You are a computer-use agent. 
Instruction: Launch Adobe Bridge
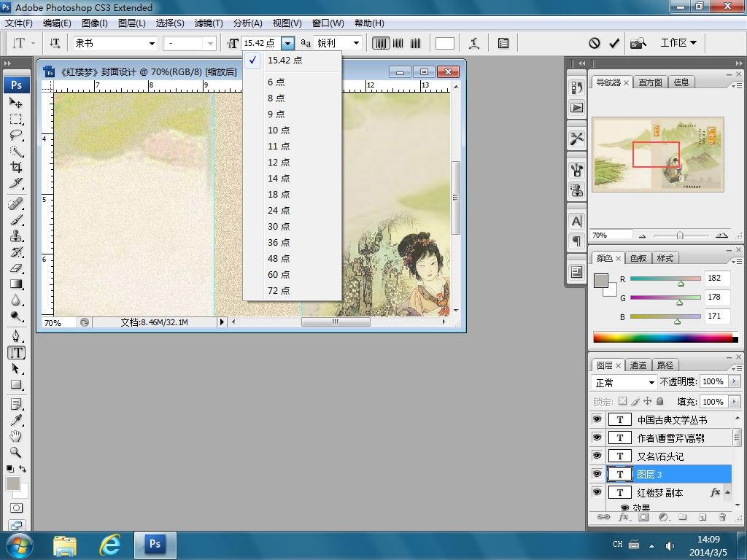tap(638, 43)
